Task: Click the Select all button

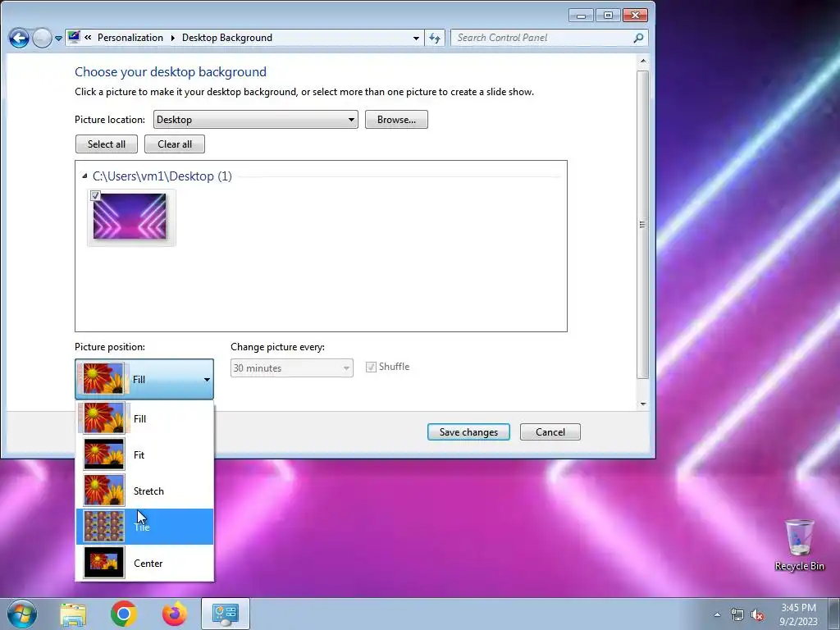Action: (x=107, y=144)
